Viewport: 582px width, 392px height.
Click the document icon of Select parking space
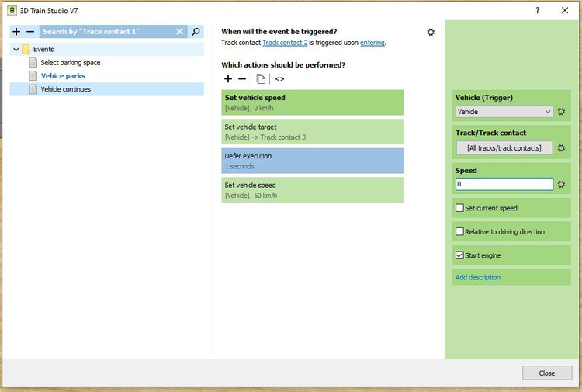click(x=33, y=62)
